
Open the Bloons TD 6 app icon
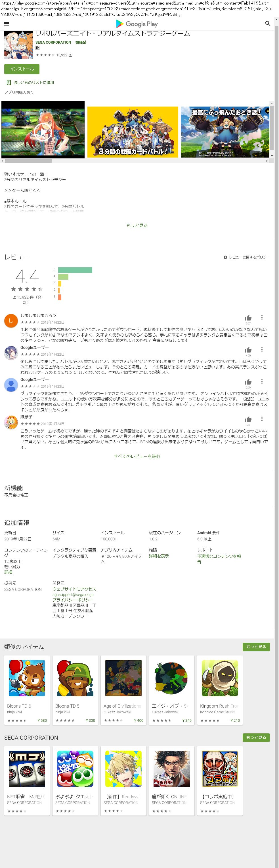[27, 678]
